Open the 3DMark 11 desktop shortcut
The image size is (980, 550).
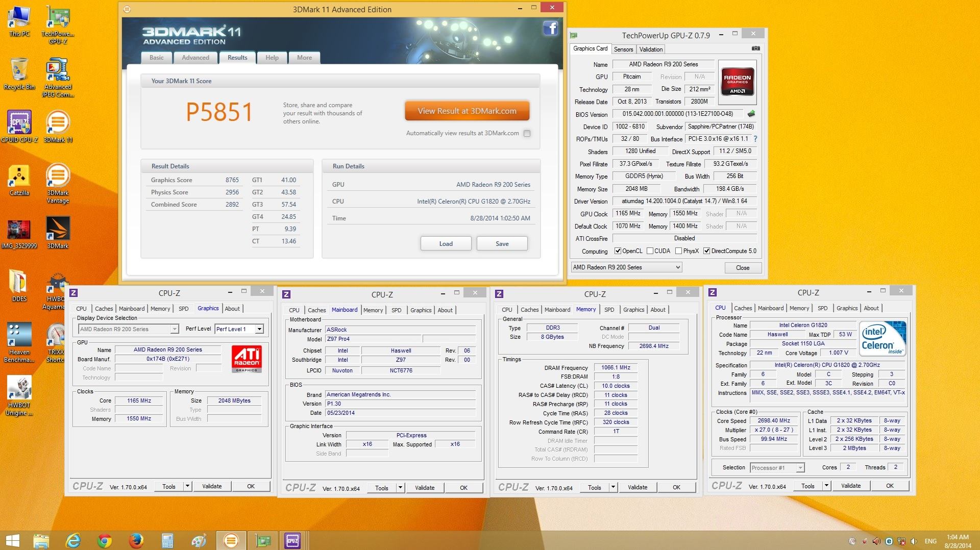58,127
